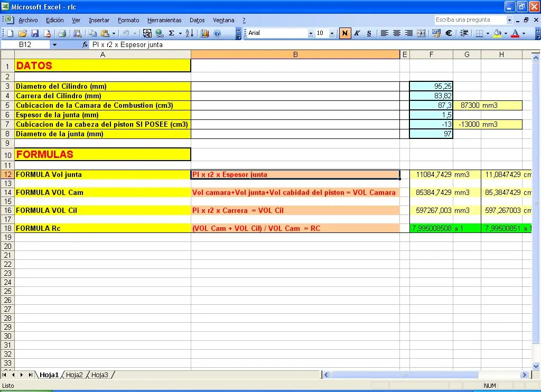Open the Name Box dropdown next to B12

(x=54, y=45)
